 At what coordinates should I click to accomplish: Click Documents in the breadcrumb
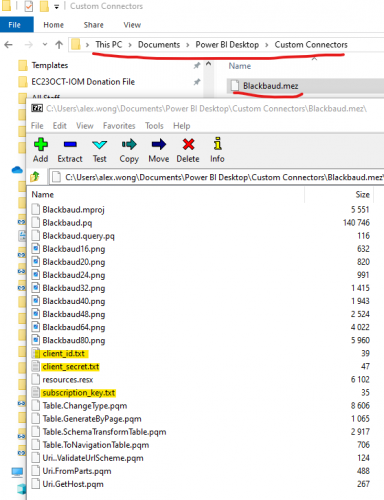pos(159,45)
